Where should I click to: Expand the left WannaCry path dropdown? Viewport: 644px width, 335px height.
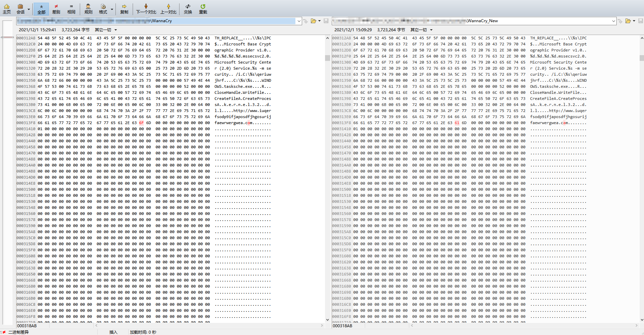(299, 21)
